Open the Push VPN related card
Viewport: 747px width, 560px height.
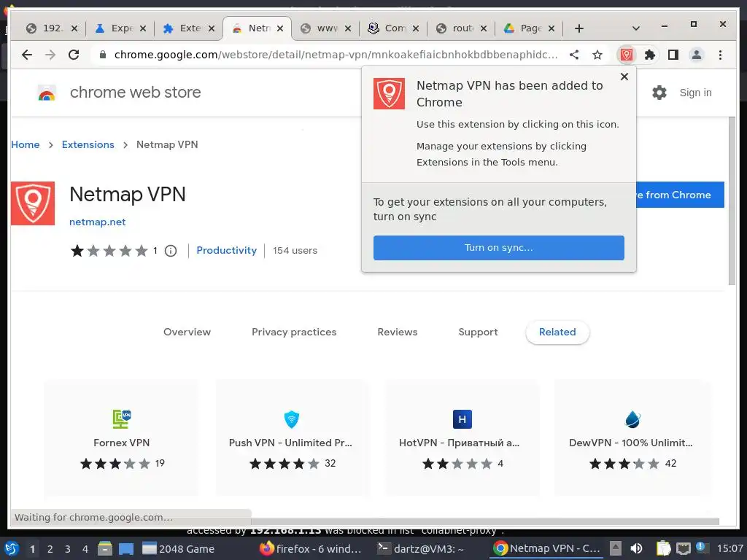tap(292, 438)
